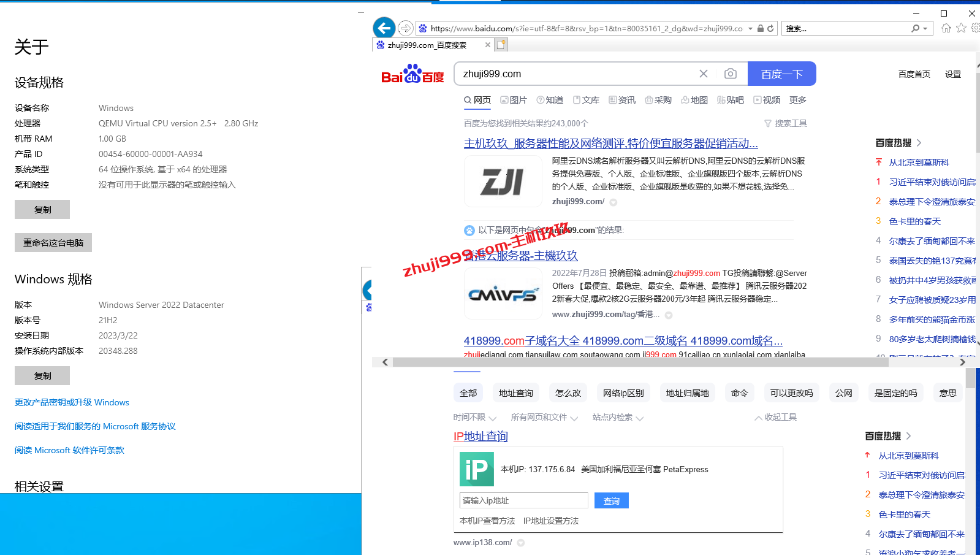
Task: Click the 百度一下 search button
Action: (x=781, y=74)
